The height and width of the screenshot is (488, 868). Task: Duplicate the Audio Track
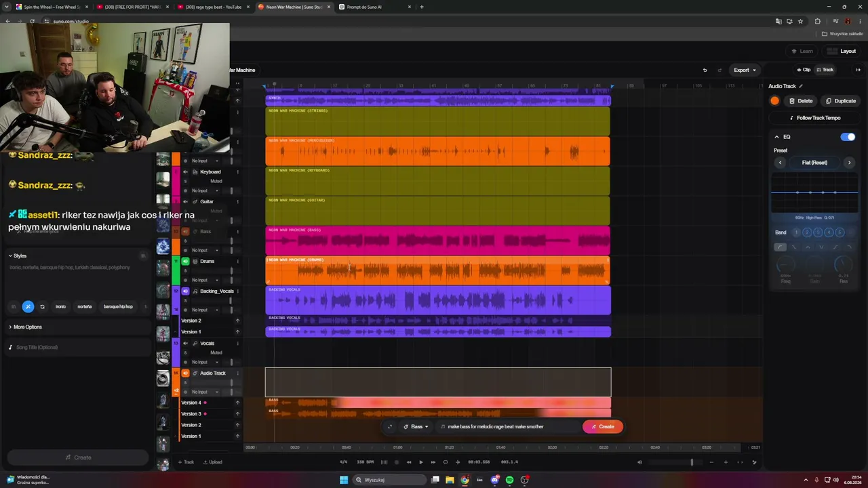(841, 101)
